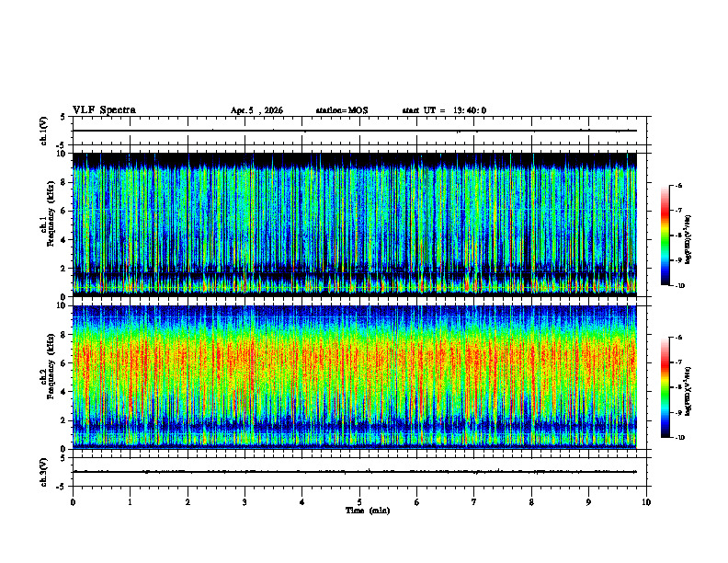
Task: Click the "station=MOS" header label
Action: click(x=342, y=110)
